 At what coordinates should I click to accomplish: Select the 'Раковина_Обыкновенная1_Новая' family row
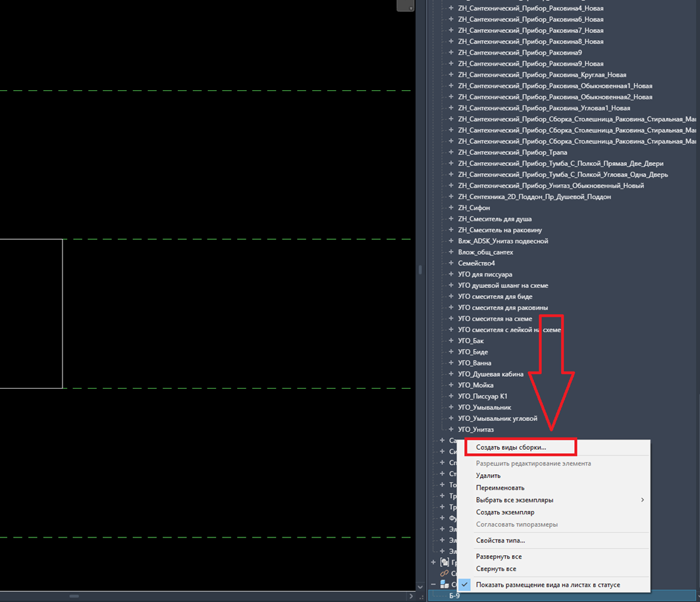click(555, 86)
